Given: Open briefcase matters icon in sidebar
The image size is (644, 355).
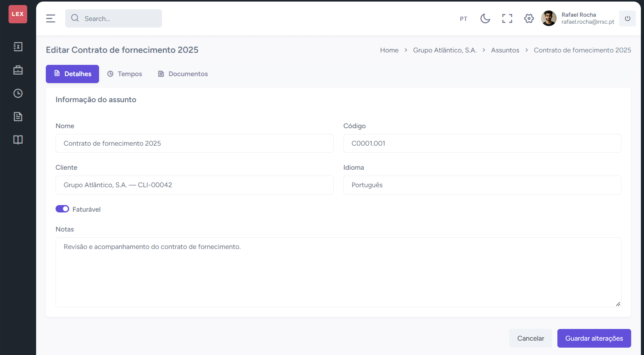Looking at the screenshot, I should click(18, 70).
